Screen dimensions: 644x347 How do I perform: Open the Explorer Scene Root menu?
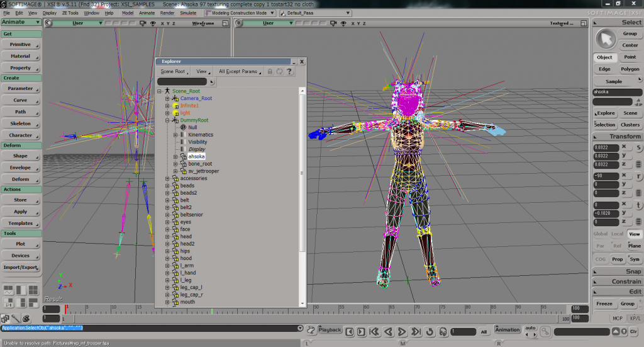click(174, 72)
